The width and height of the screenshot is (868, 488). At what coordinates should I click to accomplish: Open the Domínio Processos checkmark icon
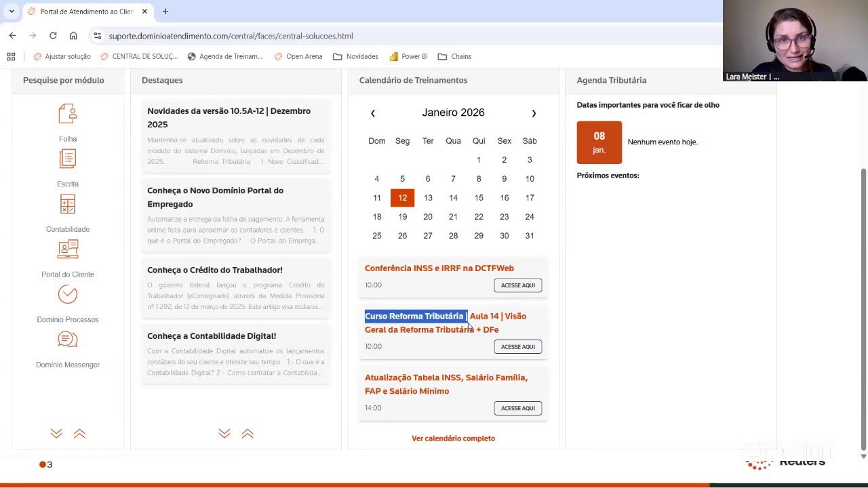coord(68,295)
